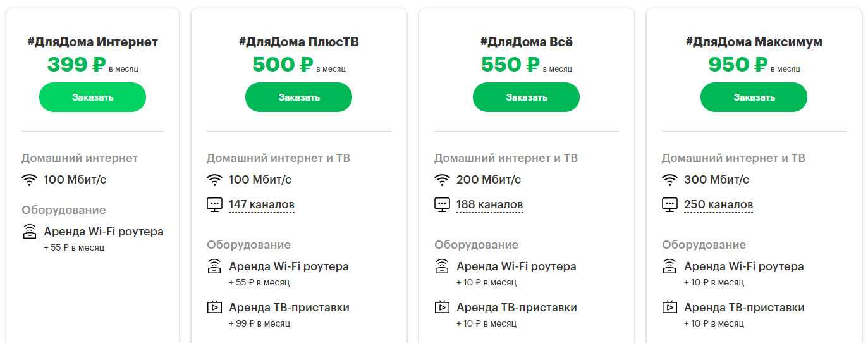Click TV set-top box icon in Максимум card
868x343 pixels.
coord(669,308)
